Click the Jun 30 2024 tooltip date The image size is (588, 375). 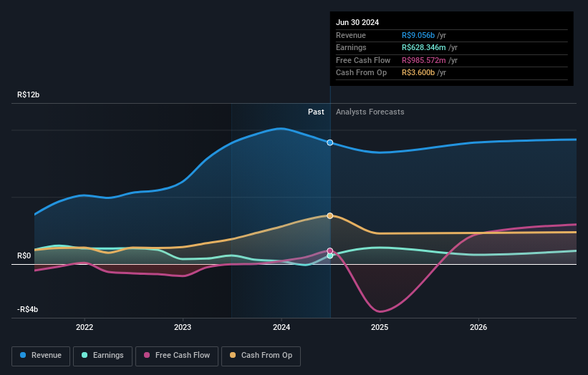click(x=357, y=22)
